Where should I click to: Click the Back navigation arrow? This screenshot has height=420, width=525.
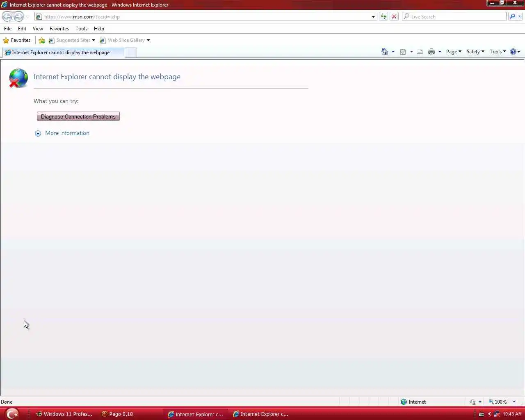[7, 17]
